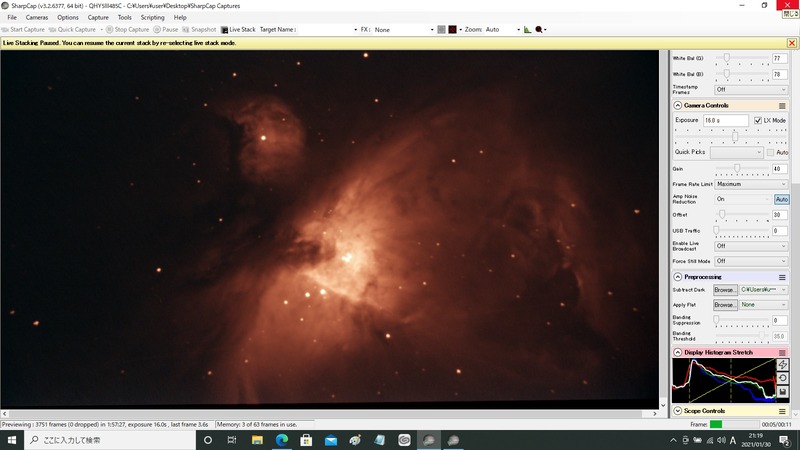Open the Force Still Mode dropdown
The width and height of the screenshot is (800, 450).
tap(751, 261)
